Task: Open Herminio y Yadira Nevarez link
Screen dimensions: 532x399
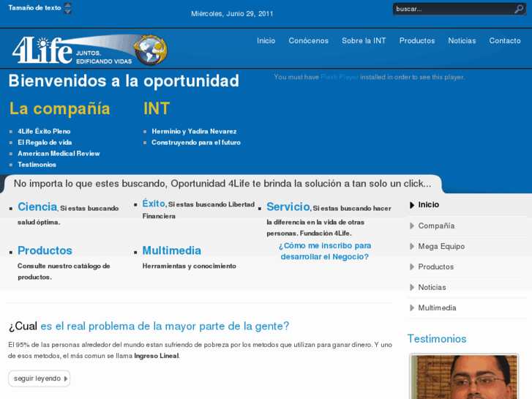Action: [x=194, y=132]
